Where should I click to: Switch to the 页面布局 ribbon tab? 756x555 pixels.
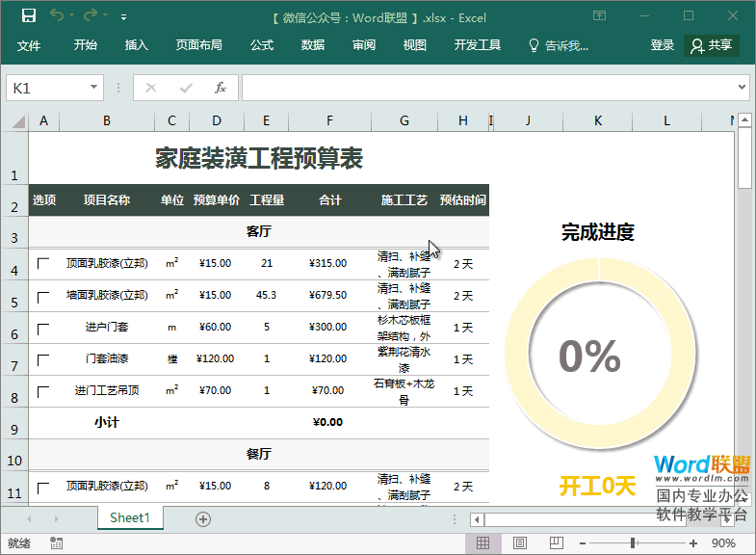tap(198, 45)
